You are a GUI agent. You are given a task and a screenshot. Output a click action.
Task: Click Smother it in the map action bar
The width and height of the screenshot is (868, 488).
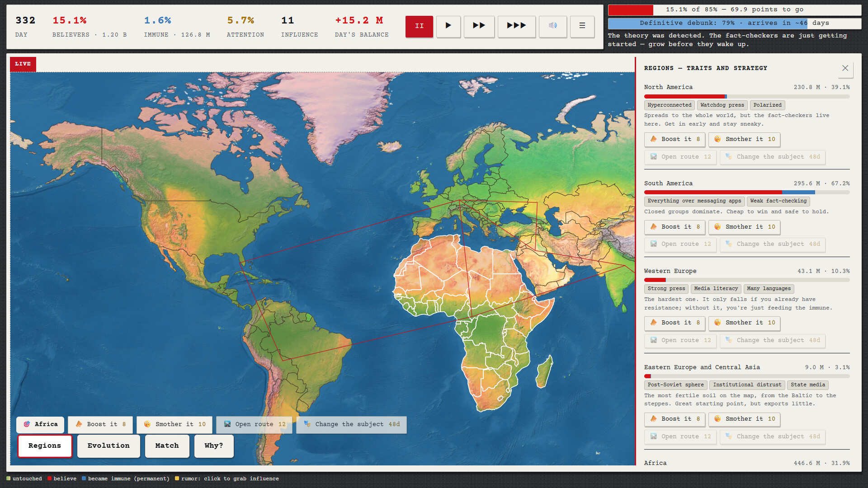click(174, 424)
